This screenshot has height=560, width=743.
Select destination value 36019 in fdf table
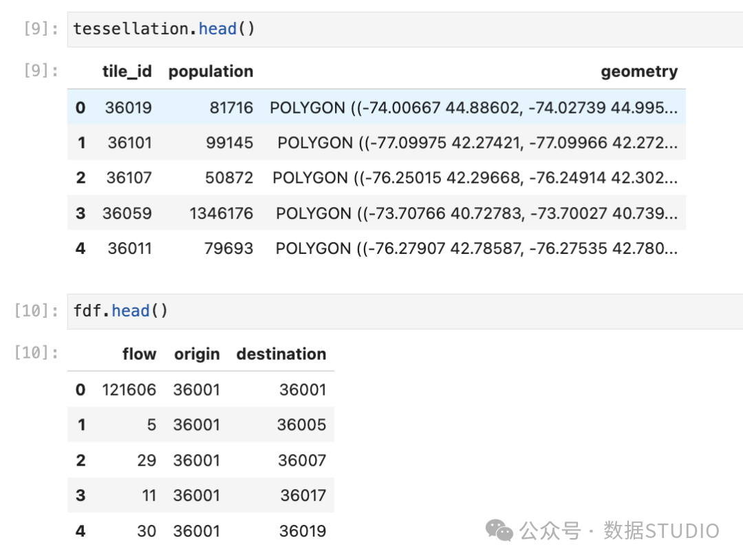click(x=303, y=530)
